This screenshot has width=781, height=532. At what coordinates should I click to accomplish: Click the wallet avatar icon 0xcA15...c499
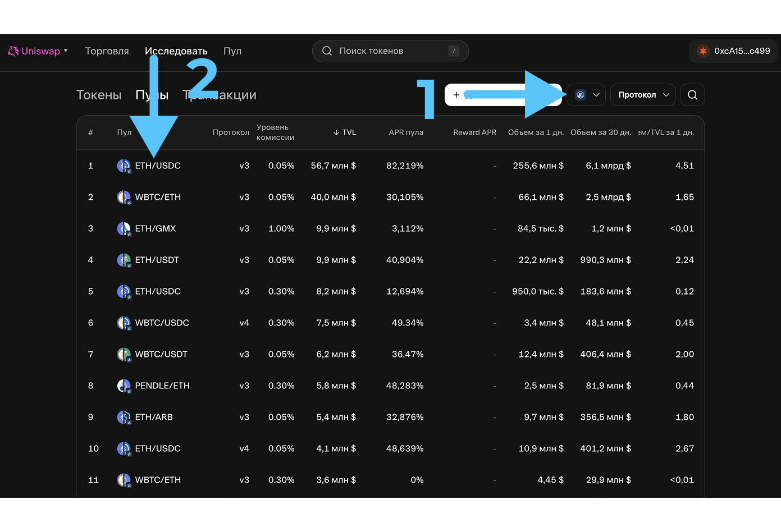point(703,51)
